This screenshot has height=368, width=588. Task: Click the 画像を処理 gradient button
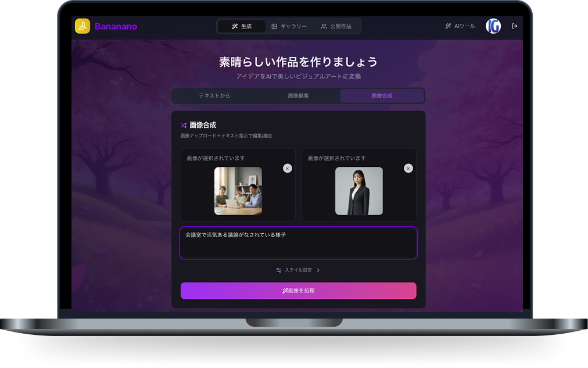click(x=298, y=291)
